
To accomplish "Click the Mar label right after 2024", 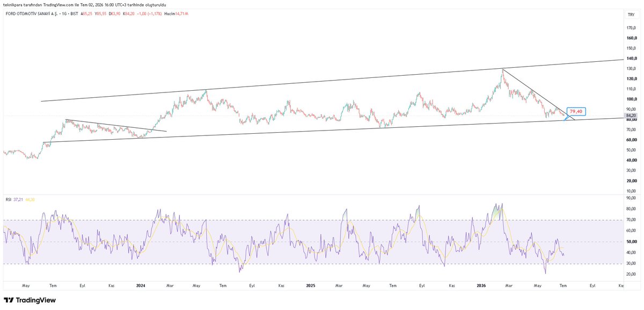I will [x=170, y=286].
